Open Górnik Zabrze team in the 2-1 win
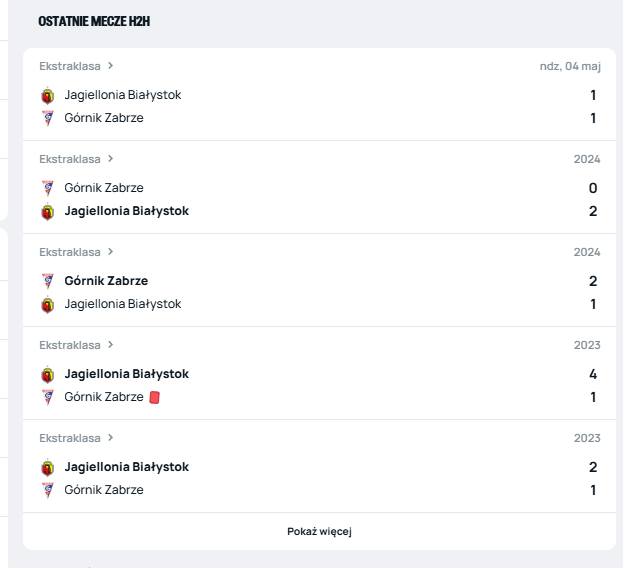623x568 pixels. pyautogui.click(x=106, y=281)
